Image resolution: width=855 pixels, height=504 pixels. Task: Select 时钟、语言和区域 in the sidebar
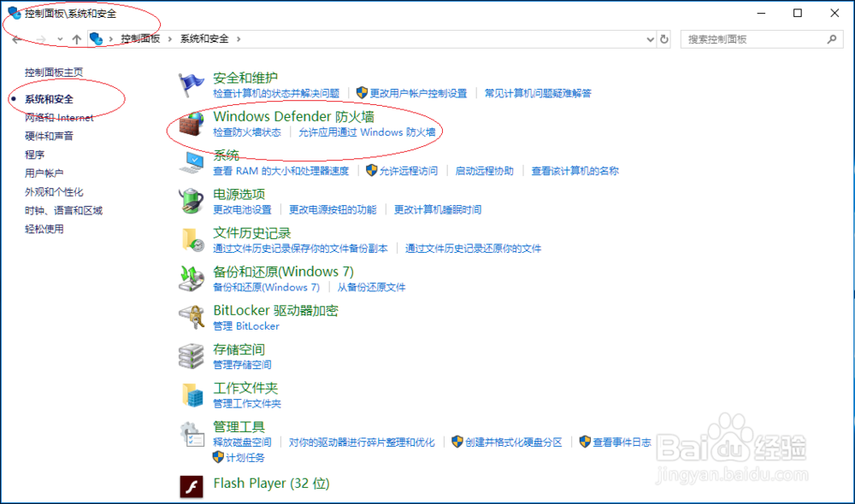tap(63, 210)
